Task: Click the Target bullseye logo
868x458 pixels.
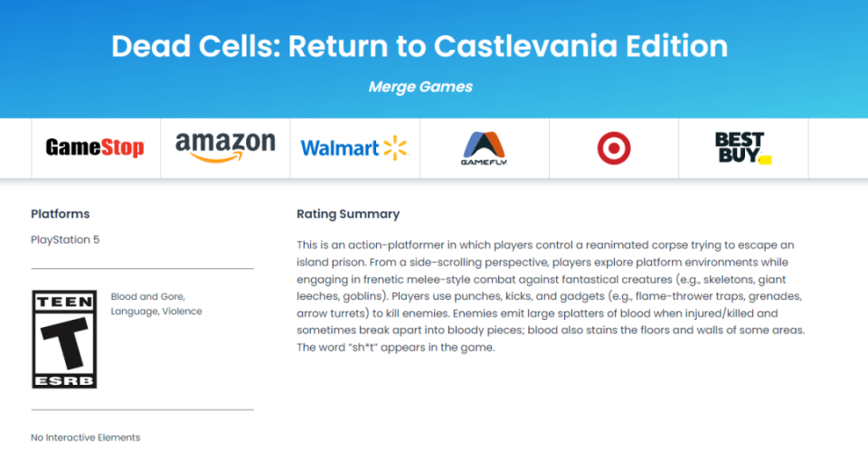Action: point(613,148)
